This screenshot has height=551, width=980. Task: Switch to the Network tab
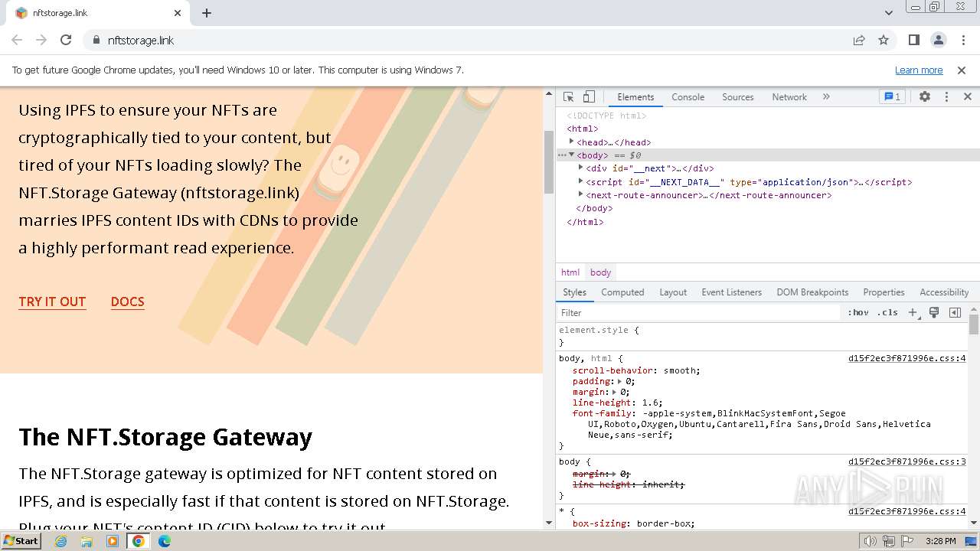coord(789,97)
